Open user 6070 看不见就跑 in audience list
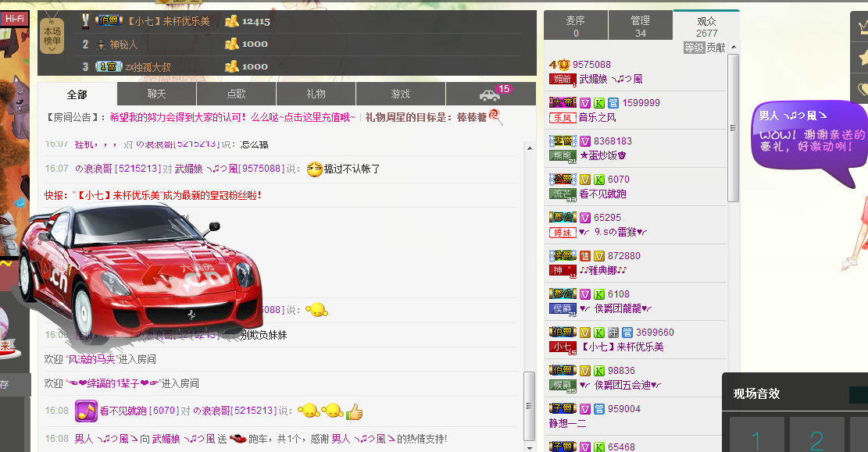868x452 pixels. [x=635, y=187]
